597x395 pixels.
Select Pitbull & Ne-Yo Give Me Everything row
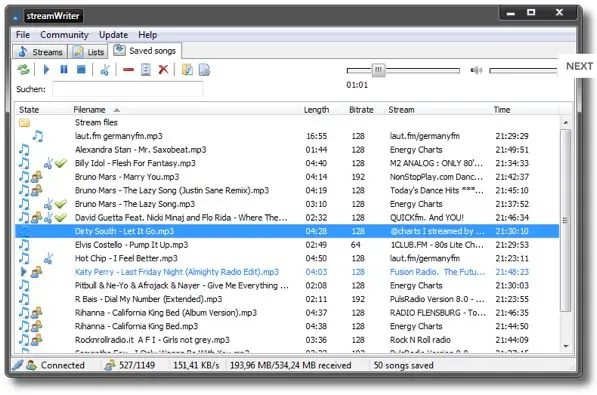click(x=287, y=286)
